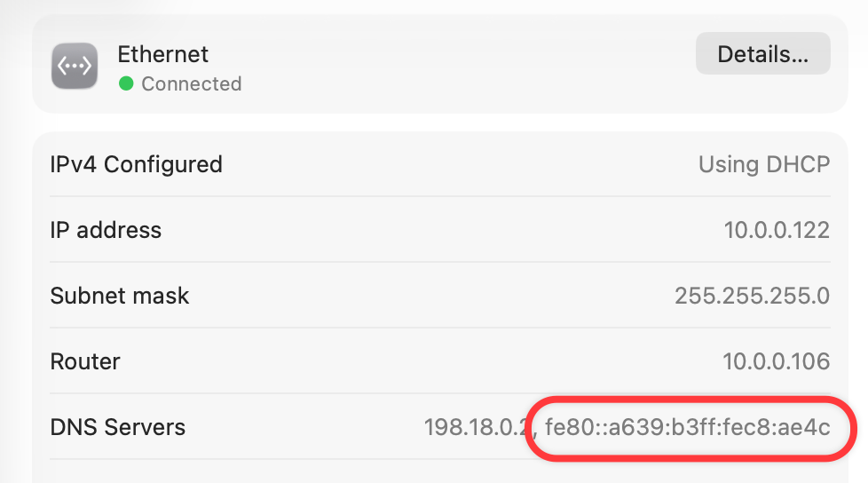Select the 255.255.255.0 subnet mask value
Viewport: 868px width, 483px height.
(752, 296)
